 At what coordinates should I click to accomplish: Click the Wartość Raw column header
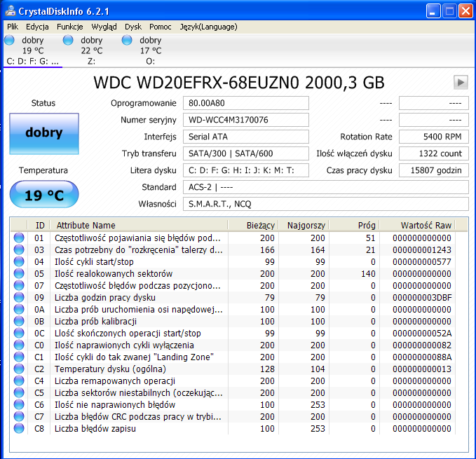pos(417,226)
